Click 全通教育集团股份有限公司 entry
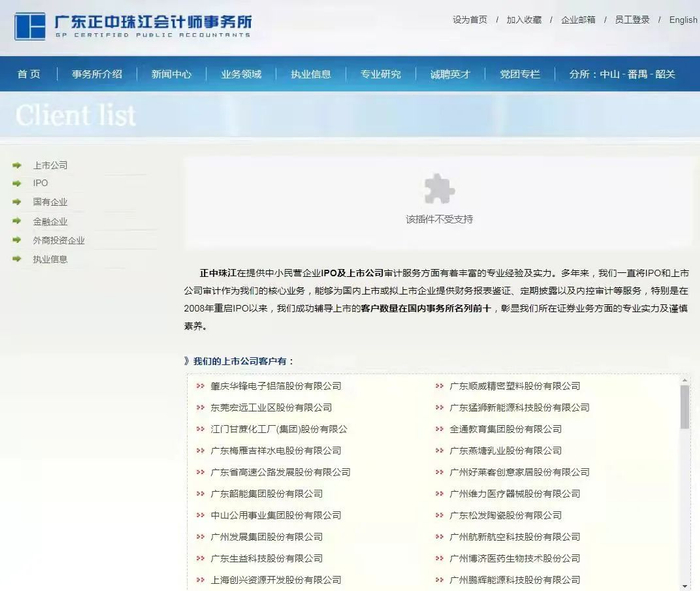The image size is (700, 591). [505, 429]
